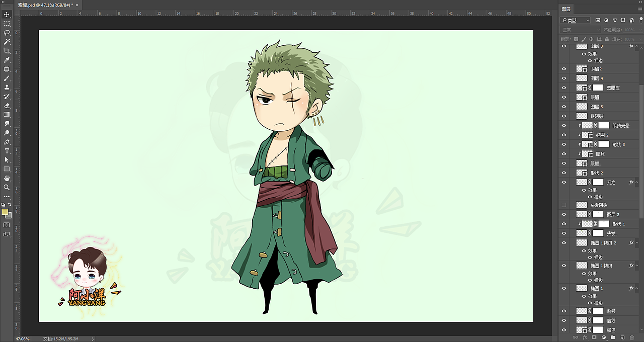Select the Lasso tool

point(7,33)
